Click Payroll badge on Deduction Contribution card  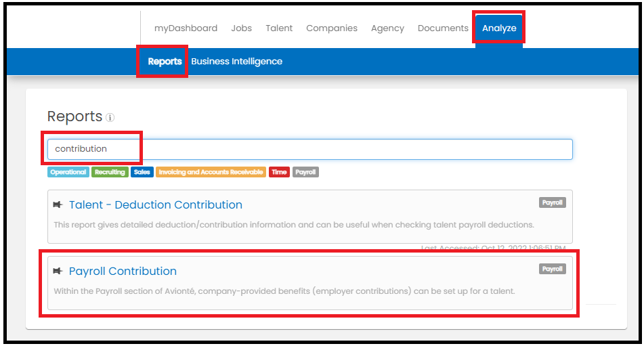(553, 202)
